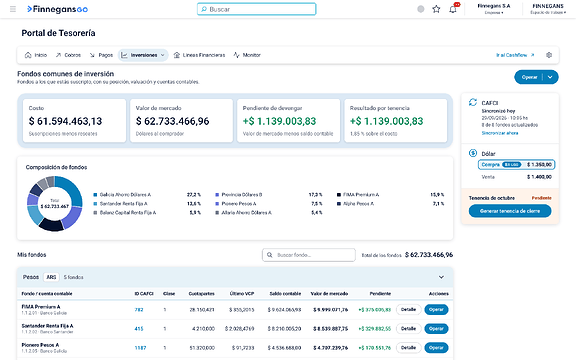This screenshot has height=360, width=576.
Task: Click the Costo summary card
Action: (x=74, y=120)
